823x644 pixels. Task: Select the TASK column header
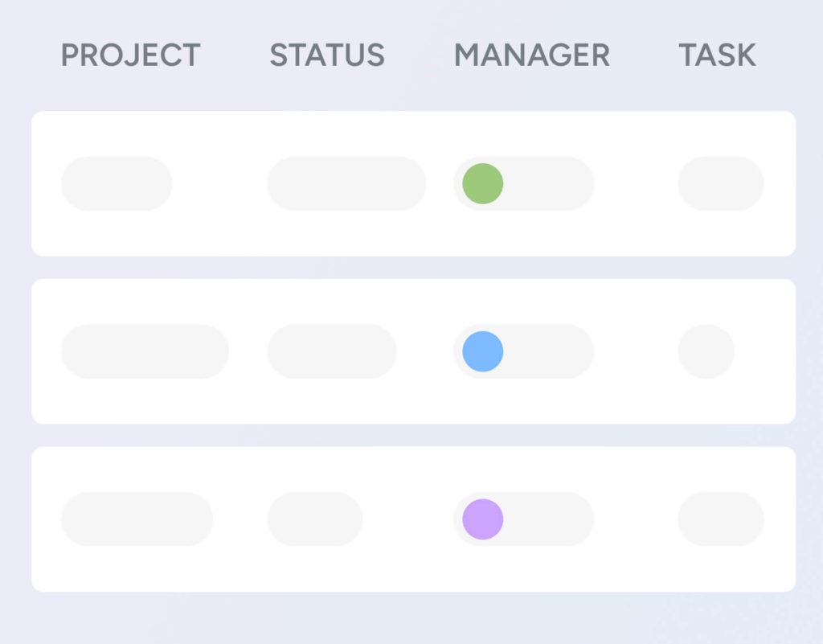pos(717,55)
